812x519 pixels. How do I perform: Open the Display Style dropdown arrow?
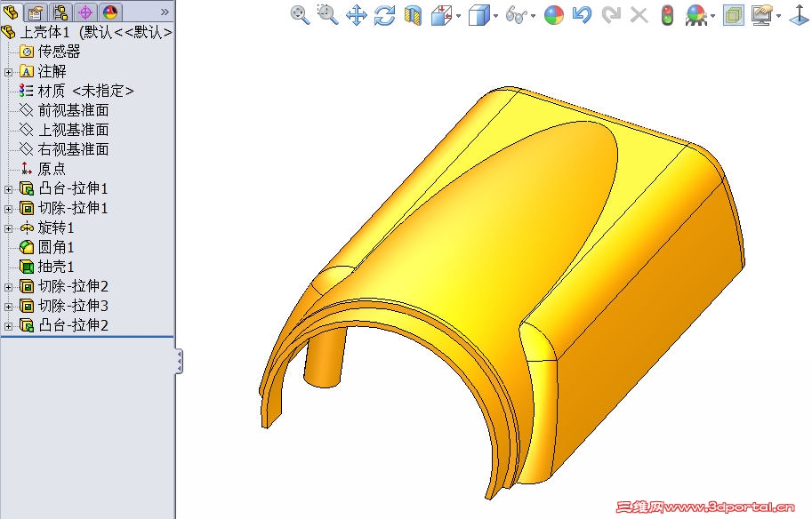click(x=496, y=15)
